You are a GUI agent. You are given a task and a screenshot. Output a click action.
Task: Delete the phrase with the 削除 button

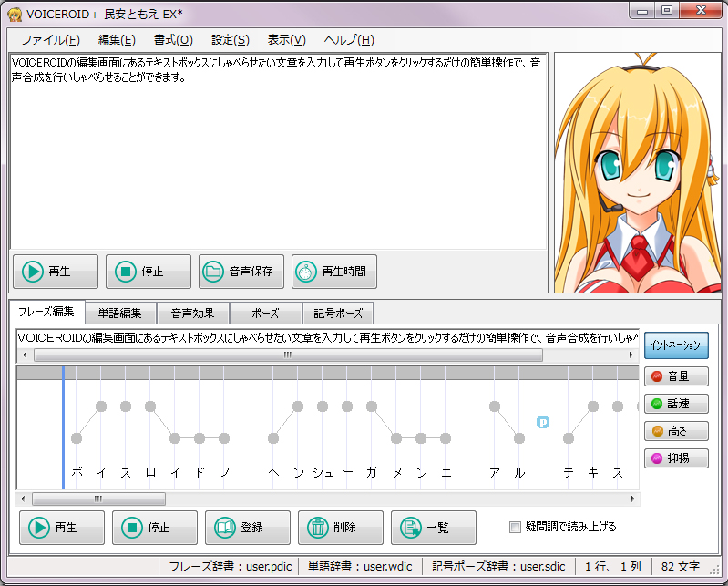pyautogui.click(x=341, y=528)
